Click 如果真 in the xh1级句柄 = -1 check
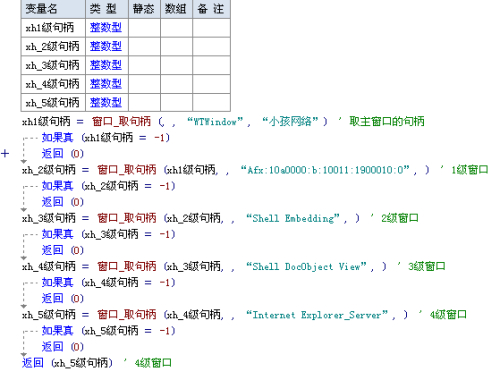The image size is (500, 380). 57,137
